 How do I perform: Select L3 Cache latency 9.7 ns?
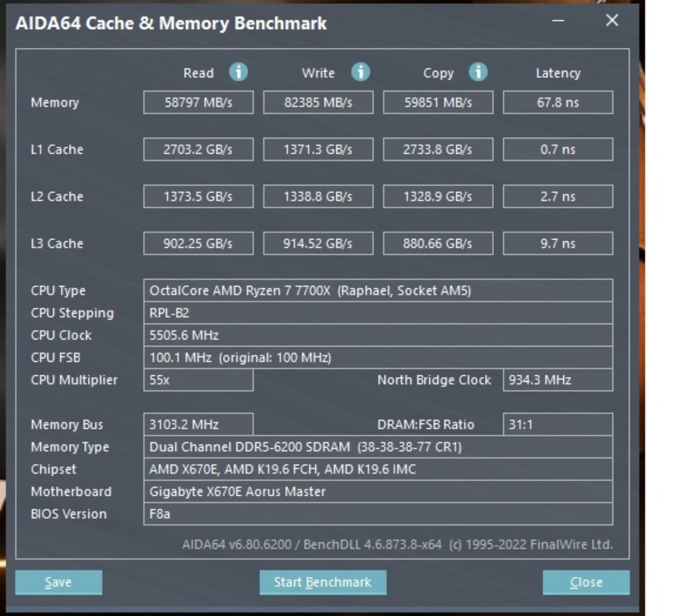(x=558, y=243)
